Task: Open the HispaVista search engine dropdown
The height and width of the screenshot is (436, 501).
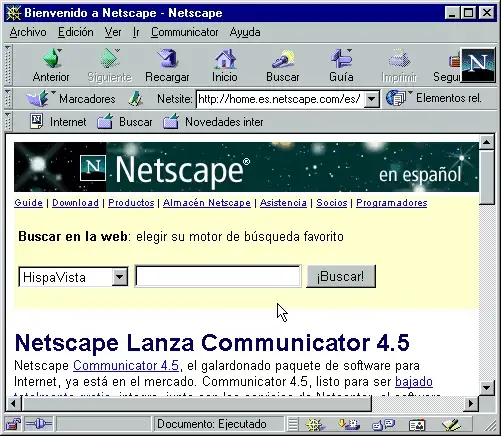Action: point(120,277)
